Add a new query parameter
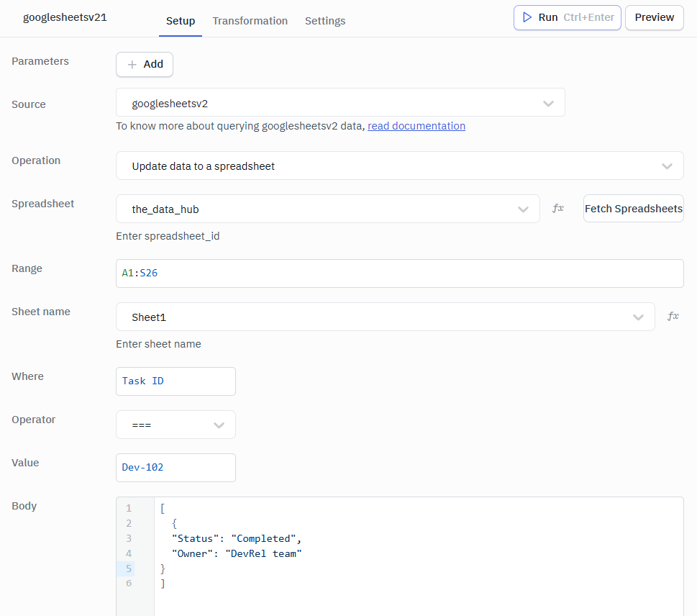Viewport: 697px width, 616px height. [145, 64]
